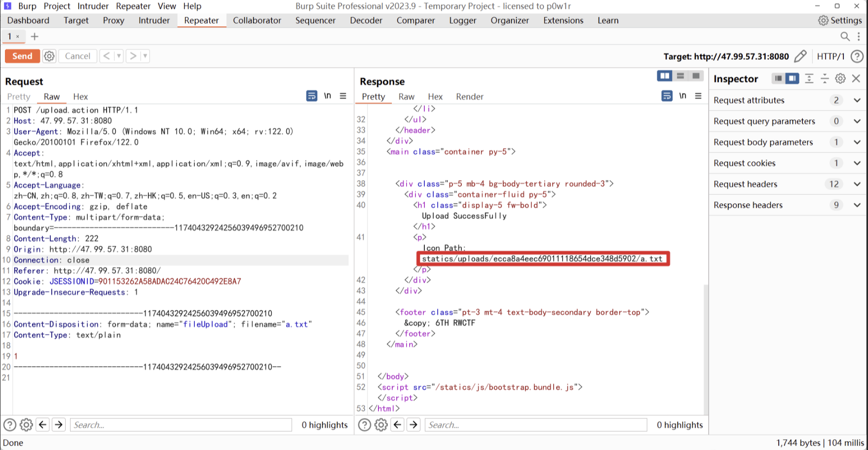This screenshot has height=450, width=868.
Task: Click the search magnifier icon in tab bar
Action: coord(845,37)
